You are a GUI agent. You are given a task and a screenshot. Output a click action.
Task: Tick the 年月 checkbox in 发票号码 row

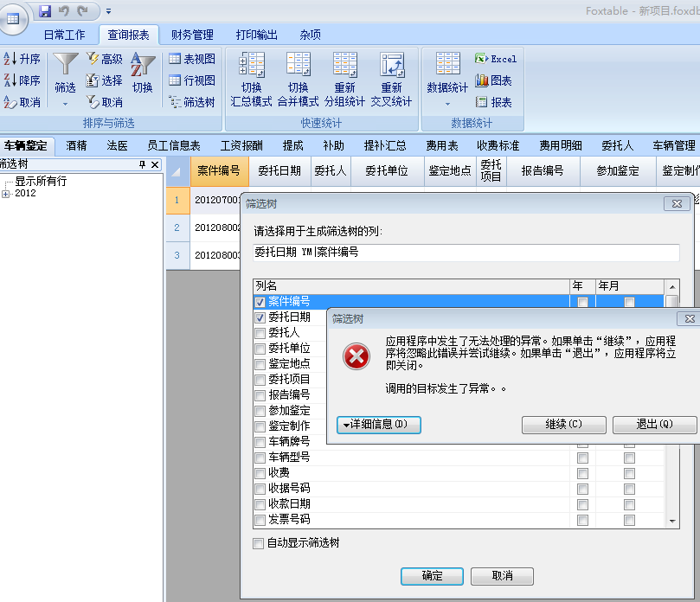629,521
